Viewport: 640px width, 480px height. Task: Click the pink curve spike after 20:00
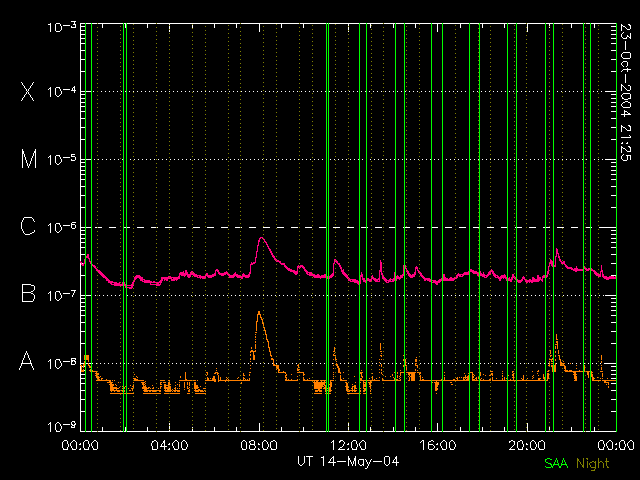(x=556, y=249)
